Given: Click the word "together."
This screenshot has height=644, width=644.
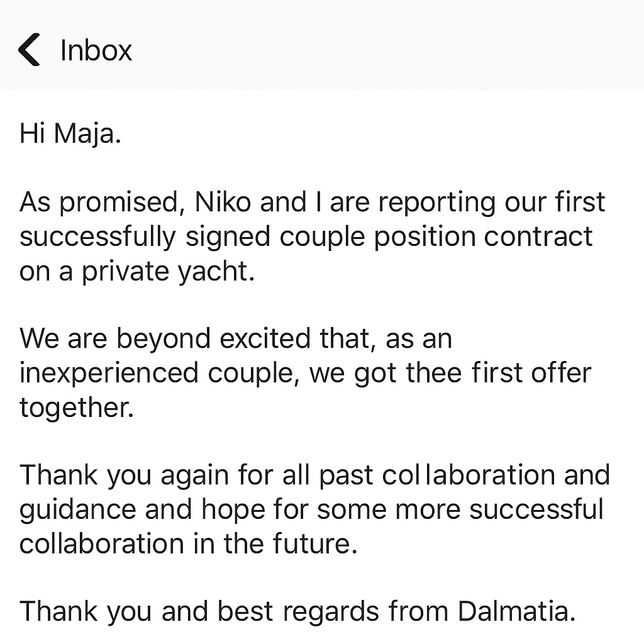Looking at the screenshot, I should point(77,408).
